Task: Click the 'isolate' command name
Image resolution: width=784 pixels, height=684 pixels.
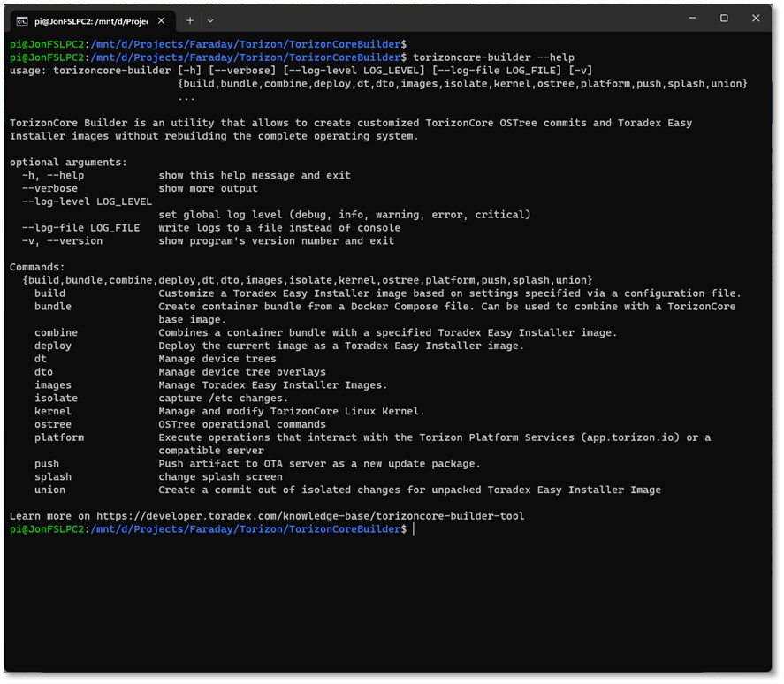Action: click(x=56, y=398)
